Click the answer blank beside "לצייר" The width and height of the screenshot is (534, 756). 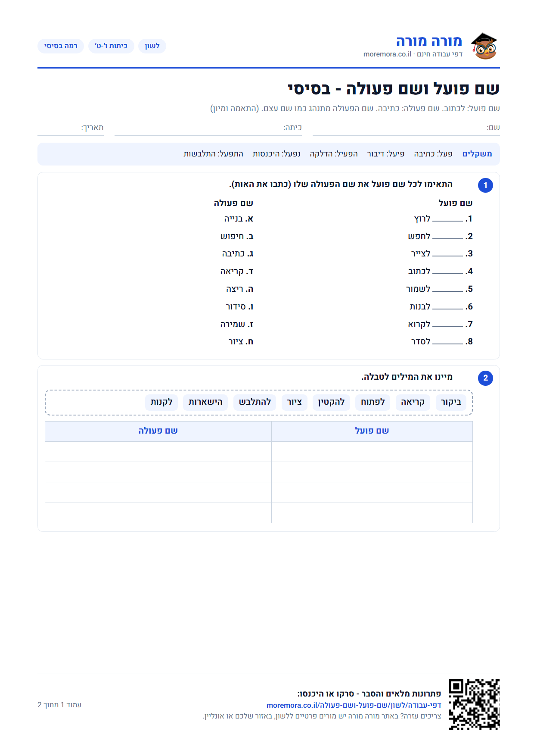point(447,254)
